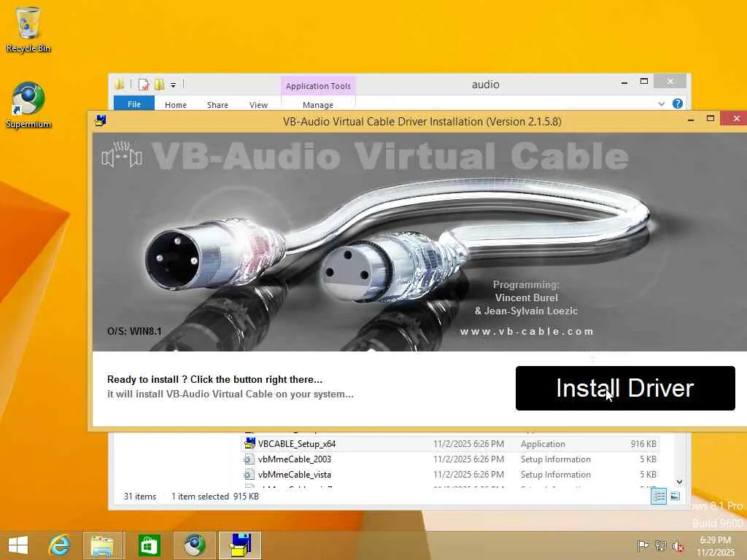This screenshot has width=747, height=560.
Task: Open Explorer help question mark icon
Action: [678, 104]
